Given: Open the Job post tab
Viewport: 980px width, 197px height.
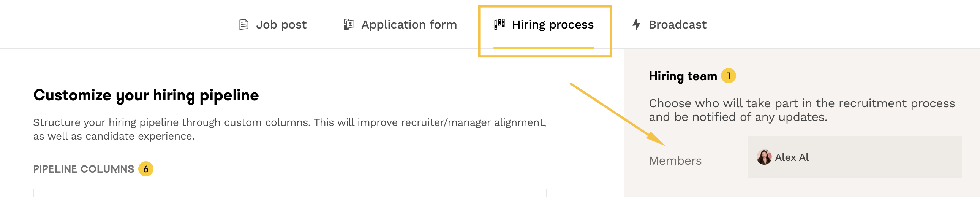Looking at the screenshot, I should [x=281, y=25].
